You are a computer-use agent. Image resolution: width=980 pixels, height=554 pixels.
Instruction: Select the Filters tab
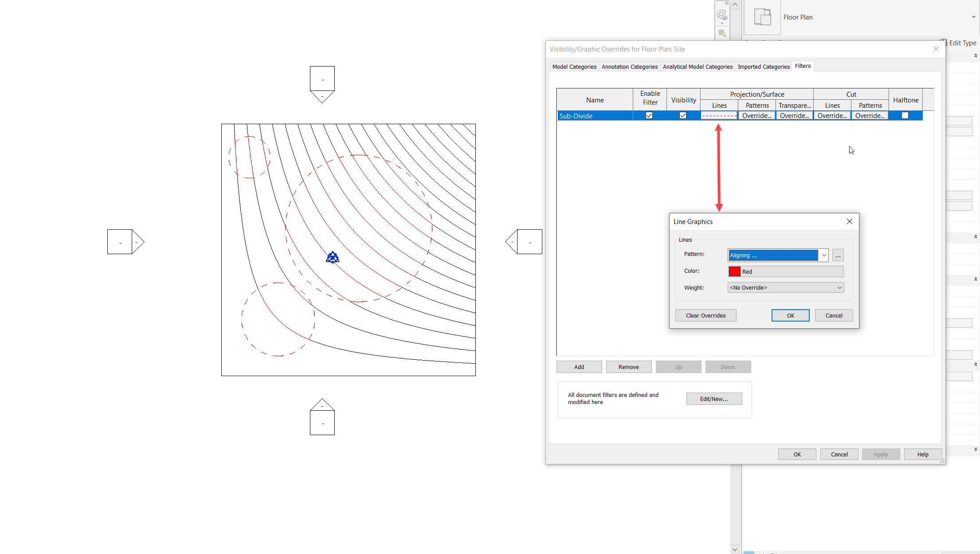[803, 66]
